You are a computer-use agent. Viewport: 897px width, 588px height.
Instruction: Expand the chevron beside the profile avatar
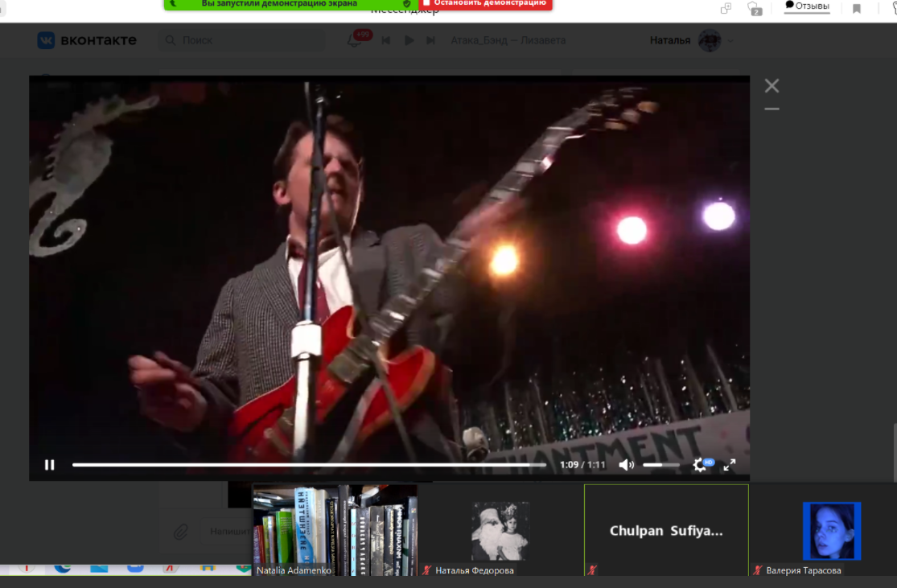pyautogui.click(x=730, y=40)
